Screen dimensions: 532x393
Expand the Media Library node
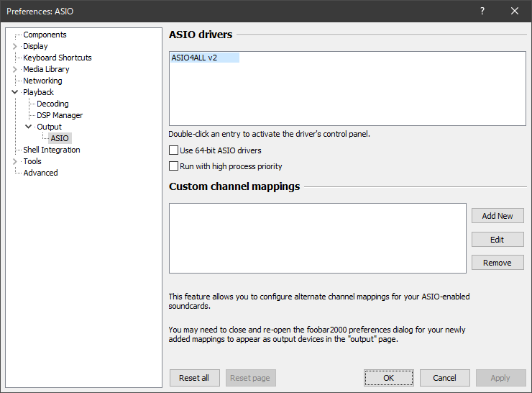(15, 69)
